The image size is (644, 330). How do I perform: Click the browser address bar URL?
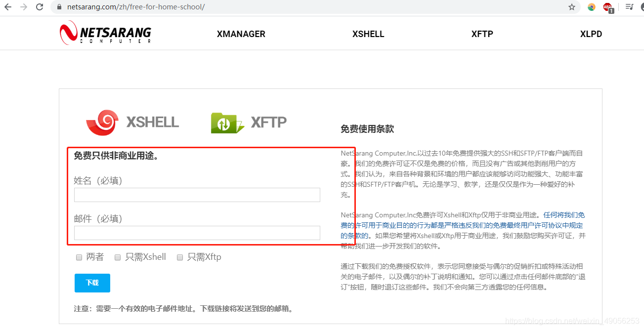[x=135, y=7]
